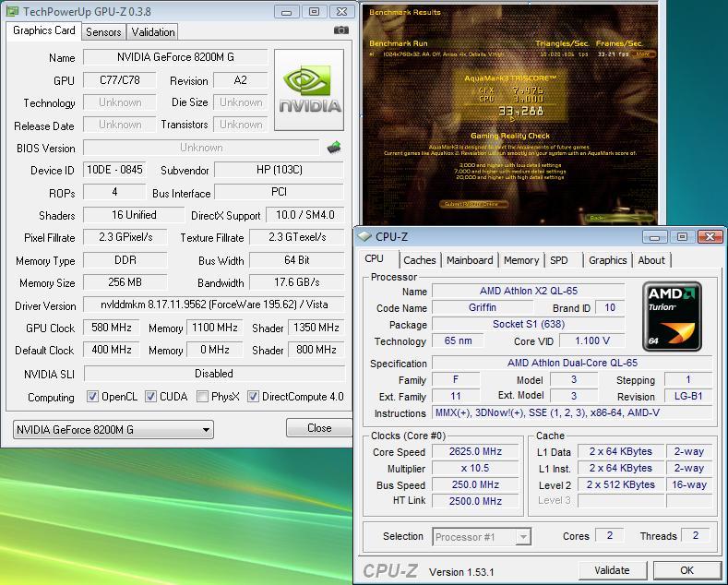Viewport: 728px width, 585px height.
Task: Click the GPU Name field
Action: (x=175, y=57)
